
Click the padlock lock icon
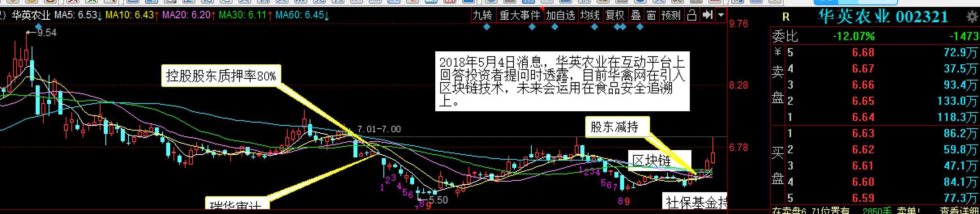pos(692,15)
